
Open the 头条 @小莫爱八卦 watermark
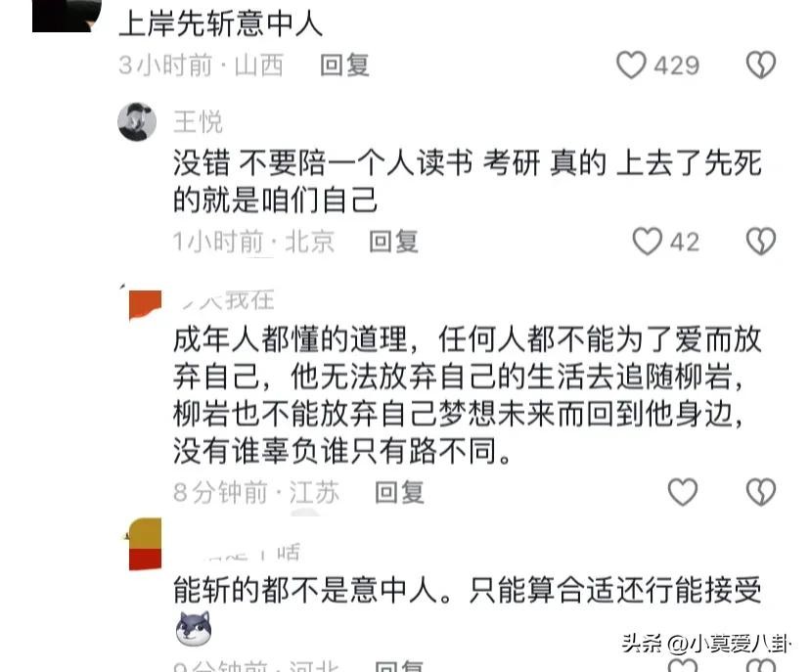pyautogui.click(x=705, y=644)
